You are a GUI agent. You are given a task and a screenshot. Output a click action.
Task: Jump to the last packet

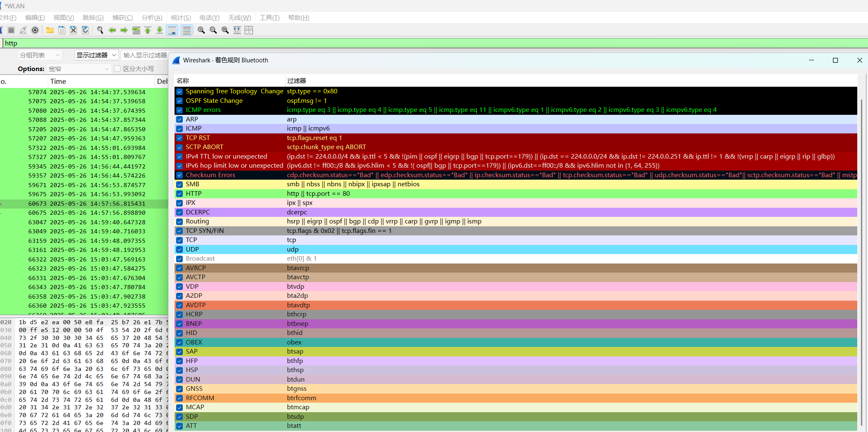[x=159, y=30]
